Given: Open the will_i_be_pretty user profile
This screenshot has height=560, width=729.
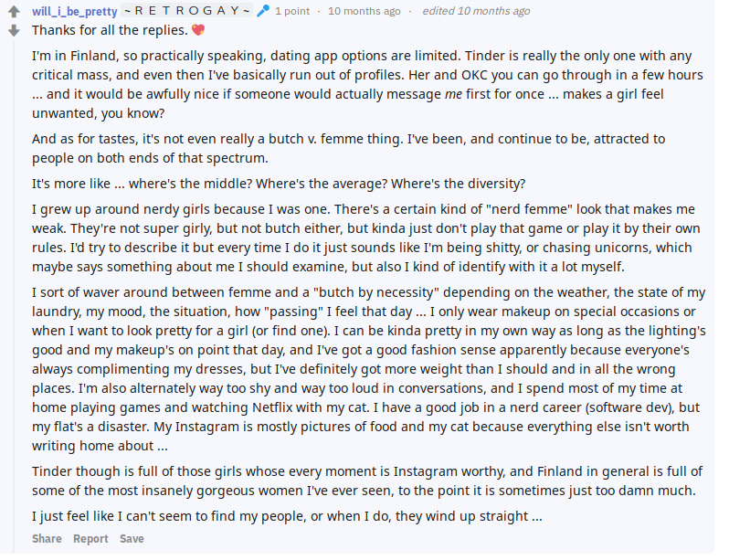Looking at the screenshot, I should pyautogui.click(x=74, y=11).
